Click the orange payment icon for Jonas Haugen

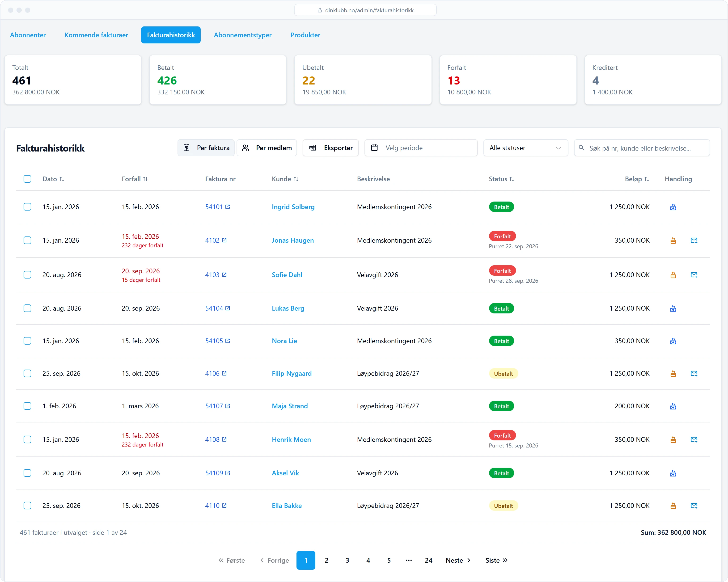click(673, 240)
